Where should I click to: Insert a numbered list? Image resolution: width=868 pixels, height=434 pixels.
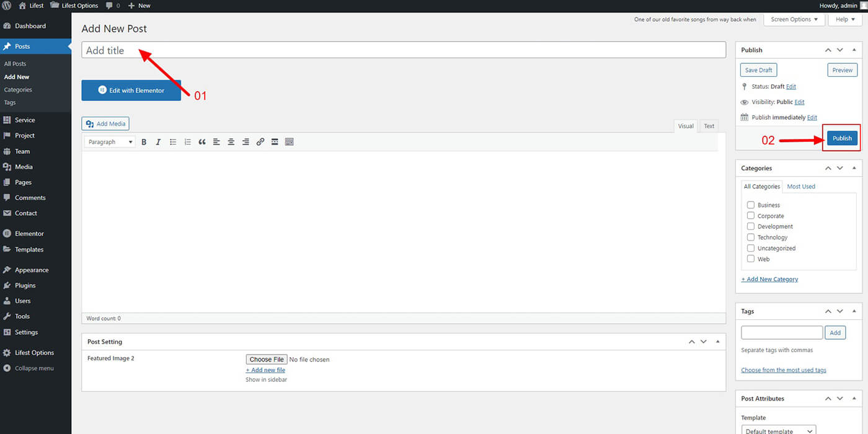pyautogui.click(x=187, y=142)
